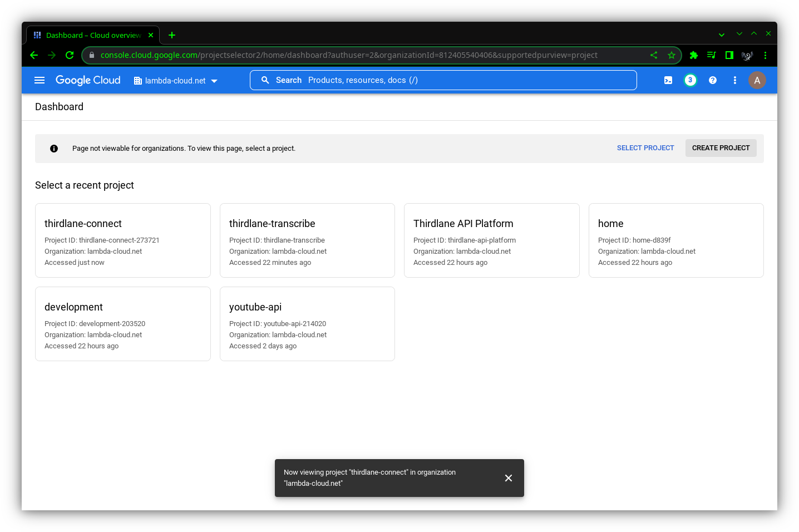Click the Search products and resources field
The image size is (799, 532).
[443, 80]
